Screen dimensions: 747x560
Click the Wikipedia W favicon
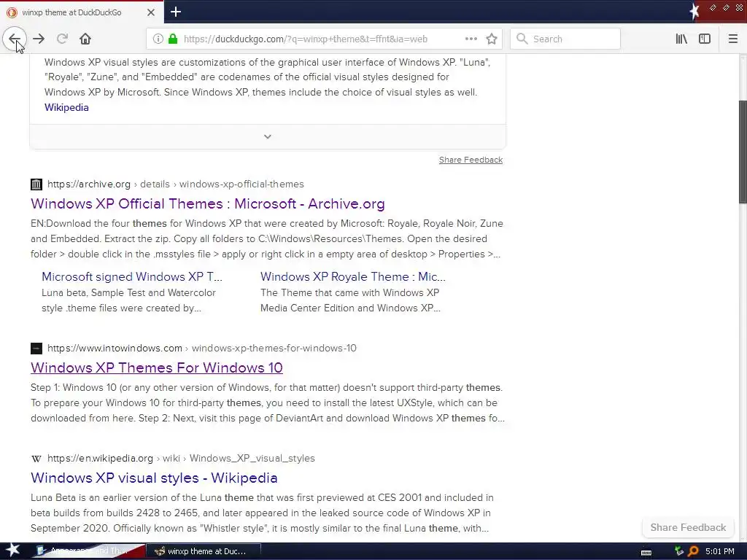(x=36, y=458)
